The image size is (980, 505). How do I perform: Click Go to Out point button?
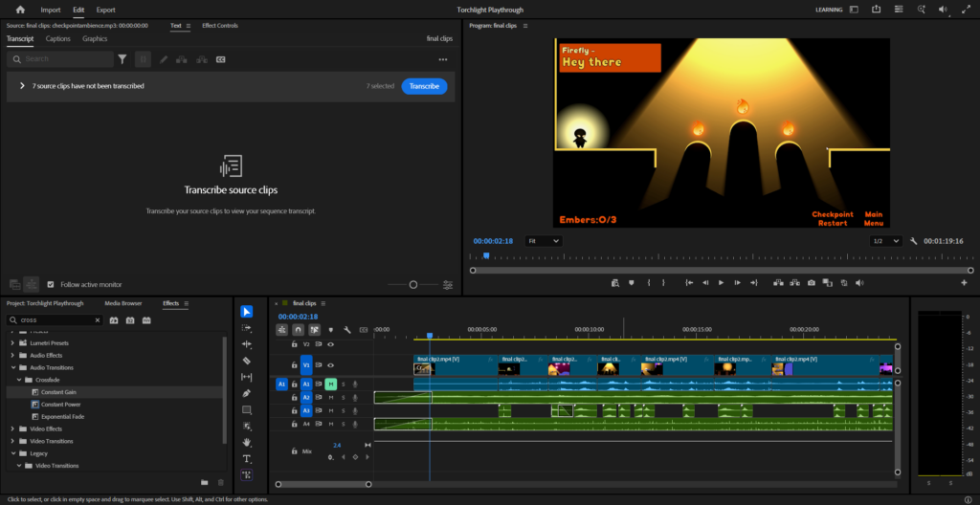click(754, 282)
